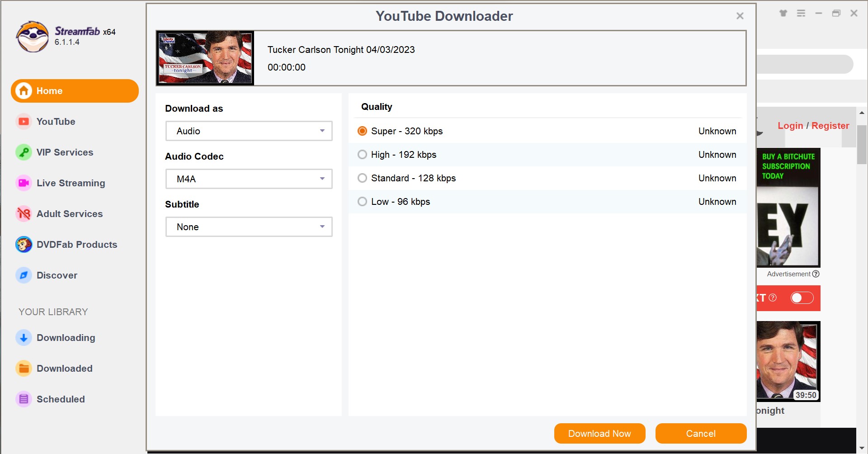Click the StreamFab sloth logo

(32, 37)
